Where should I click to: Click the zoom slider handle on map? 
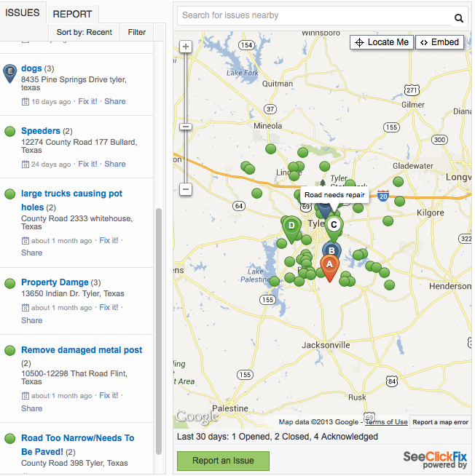click(186, 127)
